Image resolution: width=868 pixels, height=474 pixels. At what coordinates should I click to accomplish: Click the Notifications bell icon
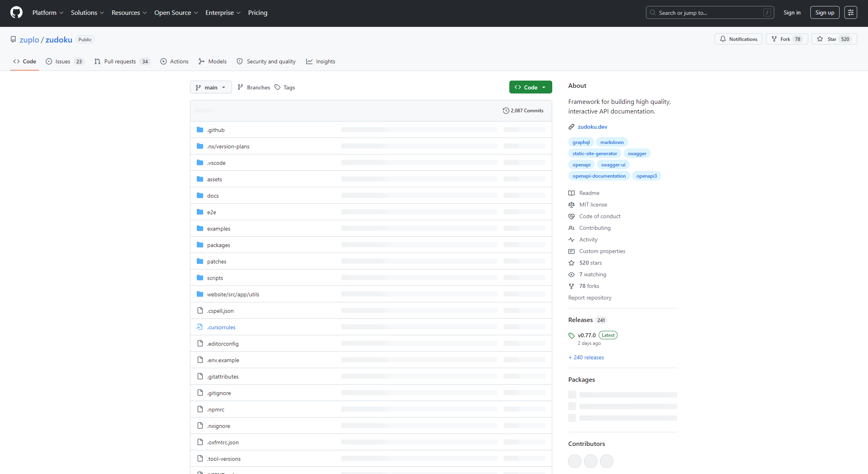pos(723,39)
